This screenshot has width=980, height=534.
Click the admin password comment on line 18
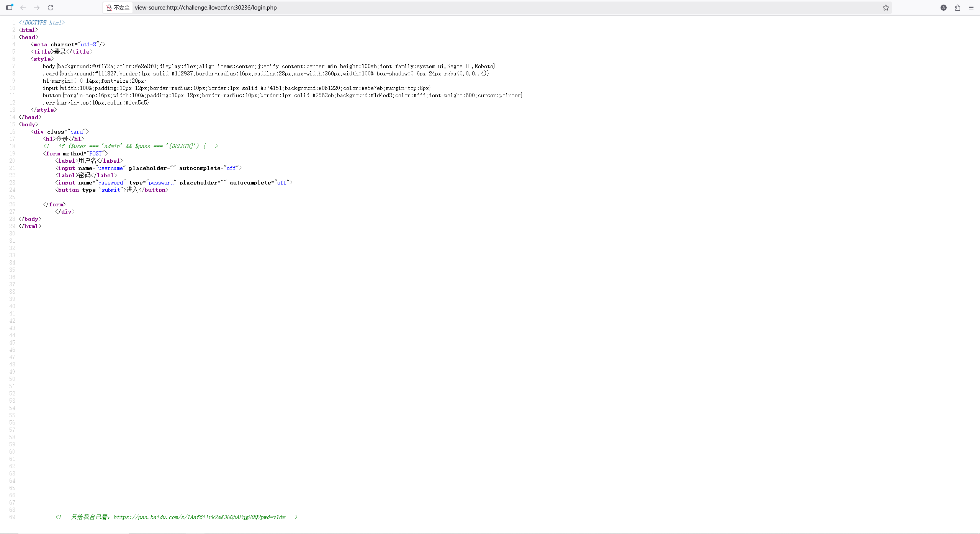pyautogui.click(x=130, y=146)
